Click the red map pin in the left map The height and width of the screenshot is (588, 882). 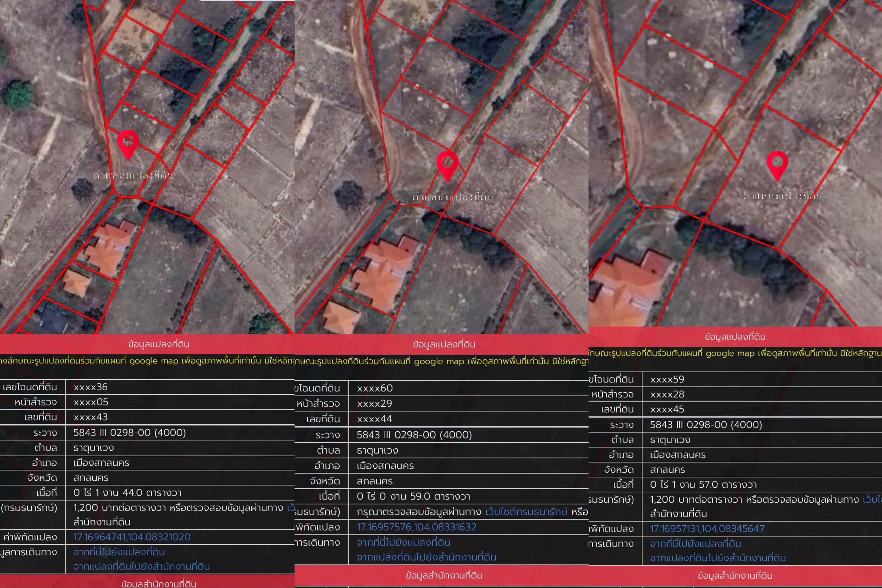click(x=128, y=145)
